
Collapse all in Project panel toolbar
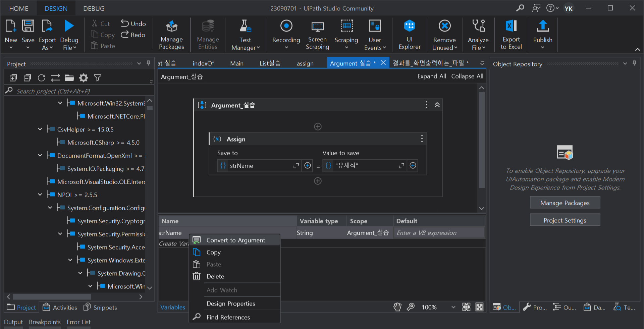[27, 78]
